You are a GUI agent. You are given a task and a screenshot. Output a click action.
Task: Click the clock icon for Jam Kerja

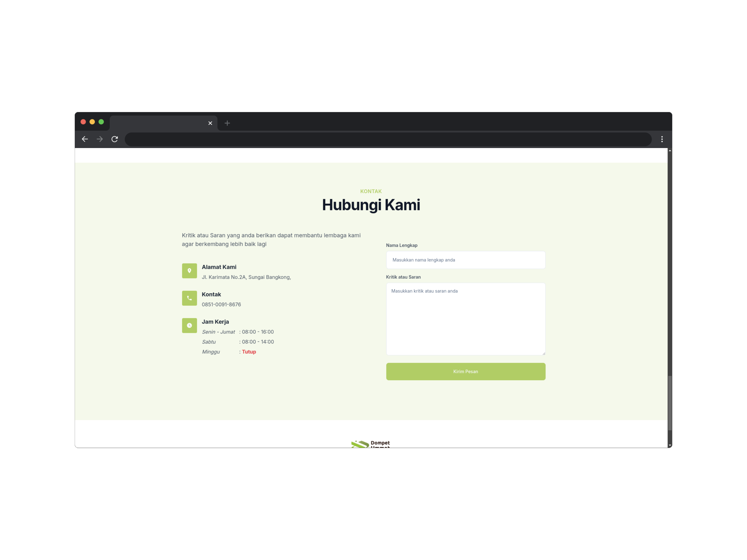tap(189, 325)
